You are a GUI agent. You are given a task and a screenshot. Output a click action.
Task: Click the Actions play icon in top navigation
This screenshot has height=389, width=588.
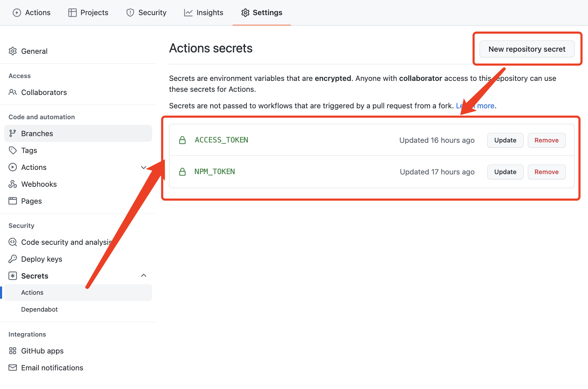(x=17, y=13)
